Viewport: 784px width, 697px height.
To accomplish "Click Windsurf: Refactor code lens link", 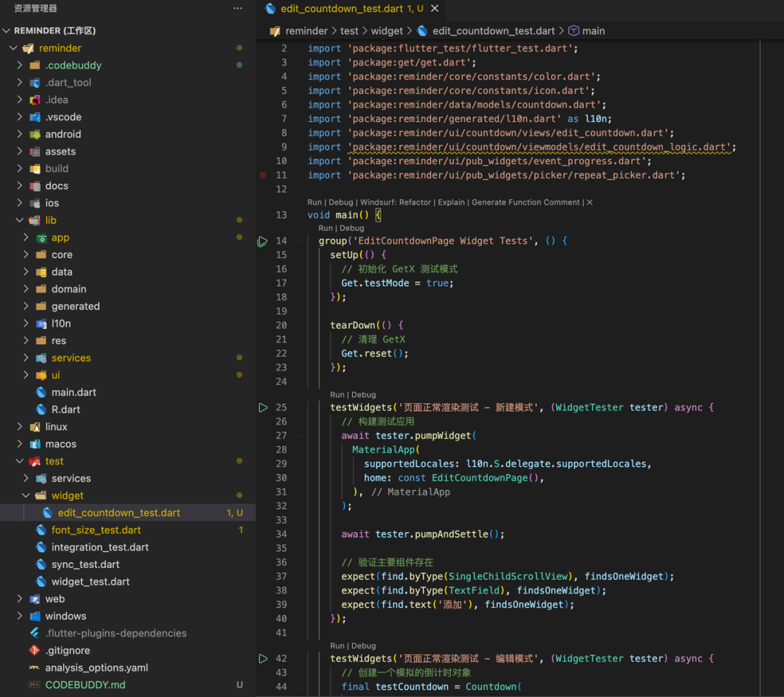I will point(396,203).
